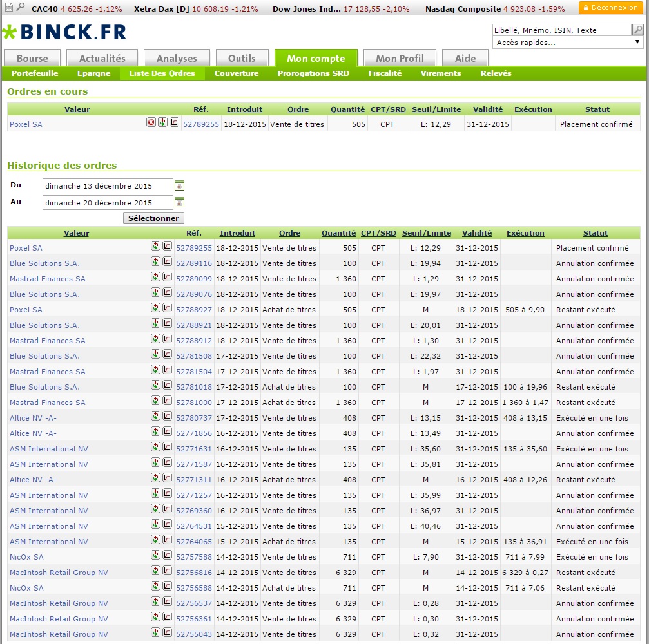
Task: Click the orange Déconnexion button
Action: (610, 8)
